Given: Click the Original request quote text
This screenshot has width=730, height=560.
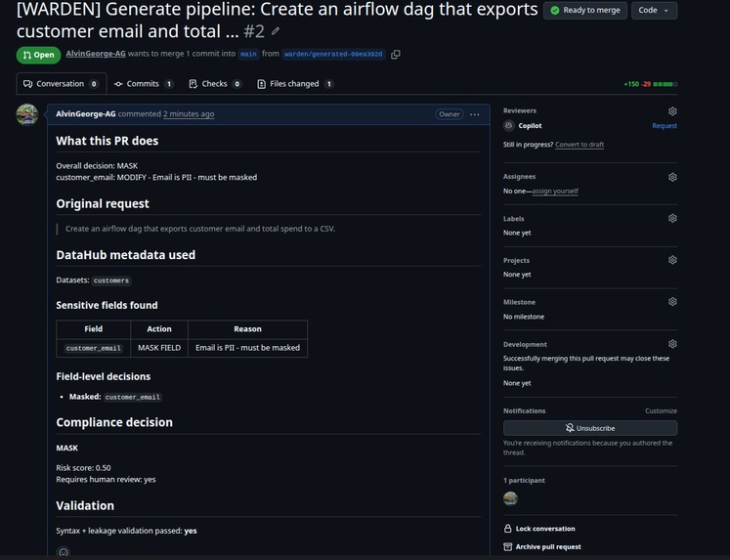Looking at the screenshot, I should click(x=200, y=229).
